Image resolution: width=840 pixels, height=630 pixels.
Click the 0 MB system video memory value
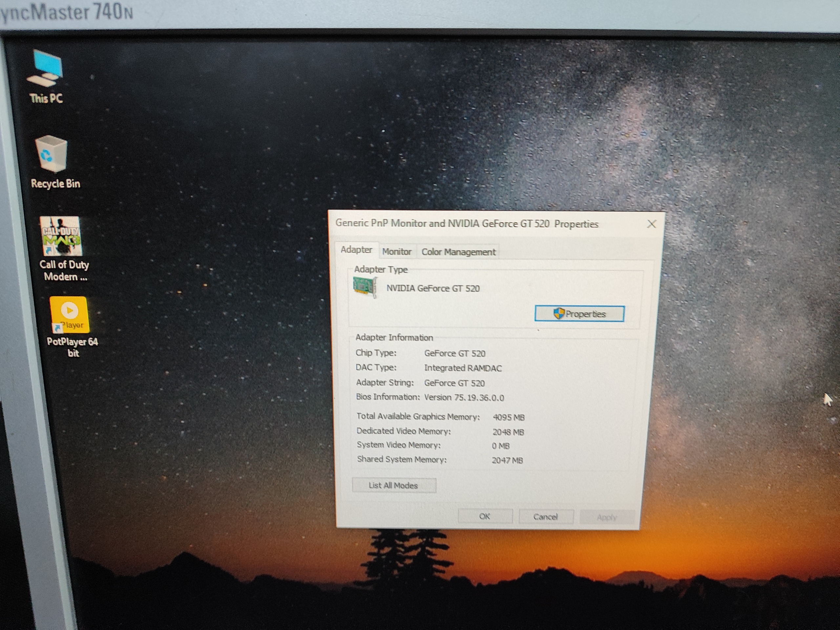[x=500, y=446]
